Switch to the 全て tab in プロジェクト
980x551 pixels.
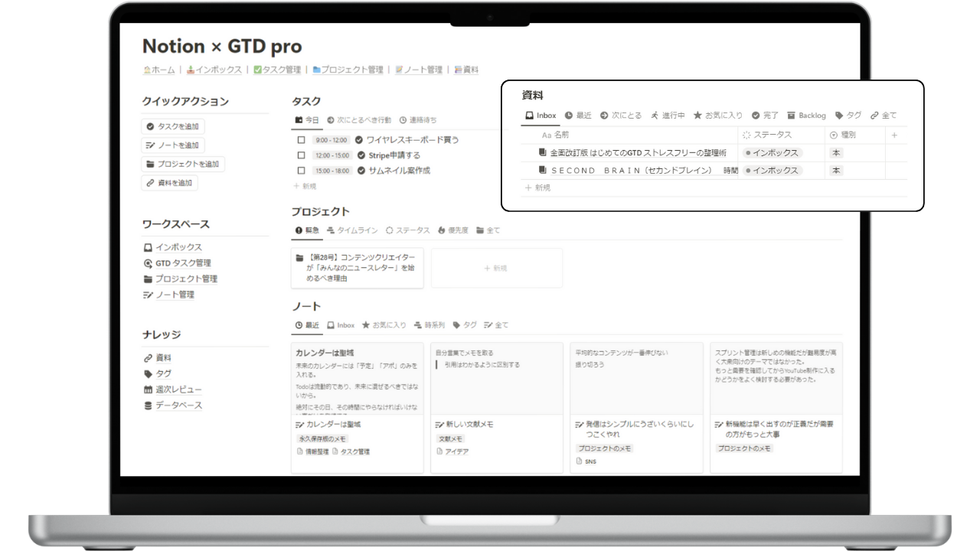click(x=488, y=230)
